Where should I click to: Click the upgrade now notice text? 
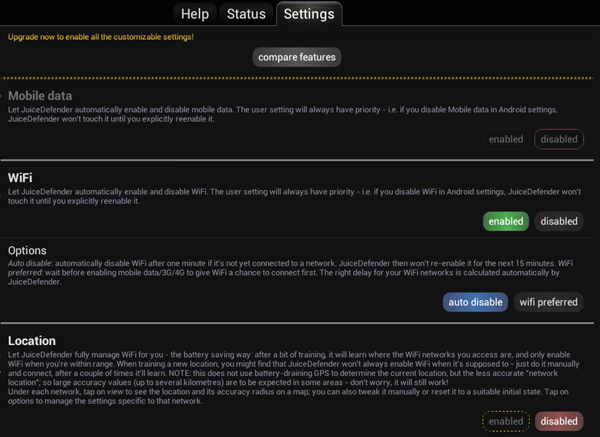click(x=101, y=37)
